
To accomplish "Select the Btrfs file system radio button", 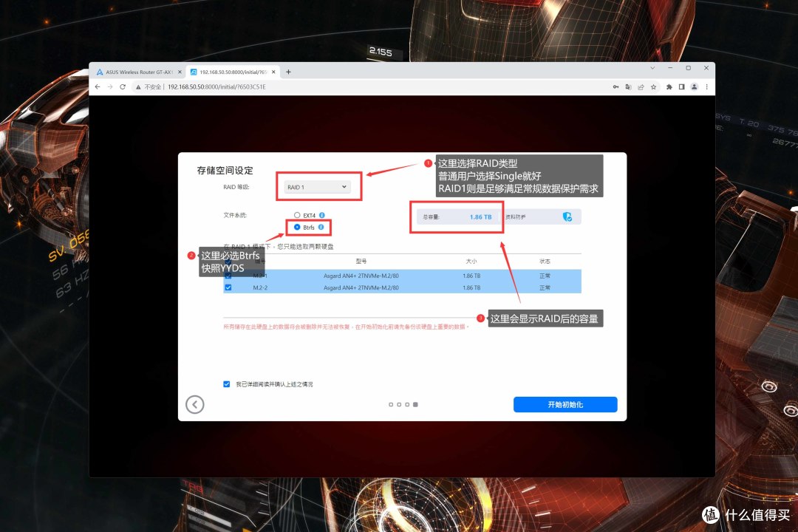I will (297, 227).
